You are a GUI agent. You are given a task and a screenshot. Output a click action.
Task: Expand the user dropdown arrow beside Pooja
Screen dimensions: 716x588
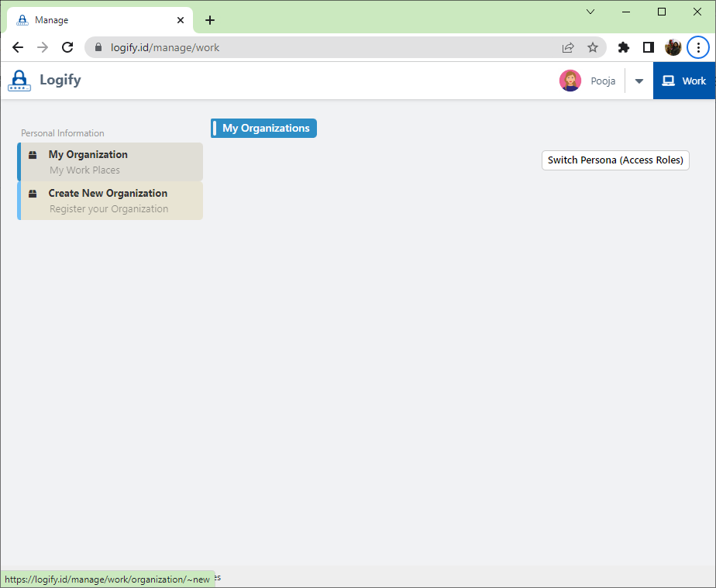[639, 81]
